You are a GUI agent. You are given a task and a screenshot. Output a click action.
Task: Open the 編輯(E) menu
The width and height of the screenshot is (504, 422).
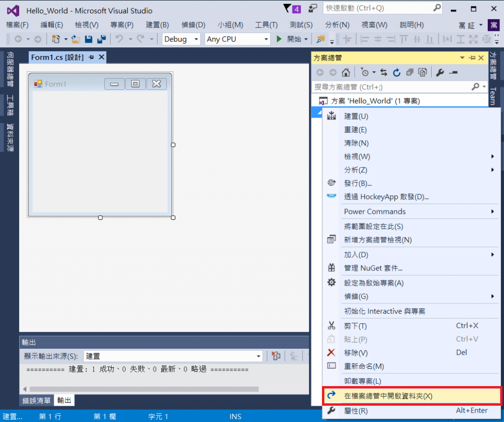click(x=52, y=25)
